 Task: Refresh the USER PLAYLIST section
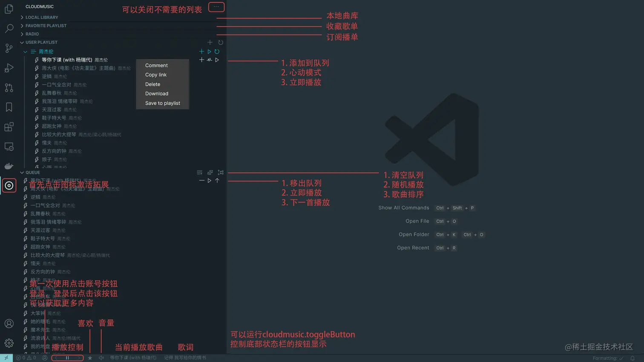[x=220, y=43]
